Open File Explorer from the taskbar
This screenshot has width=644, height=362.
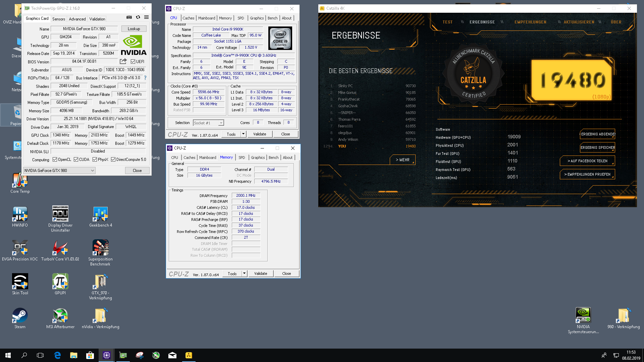pos(74,355)
